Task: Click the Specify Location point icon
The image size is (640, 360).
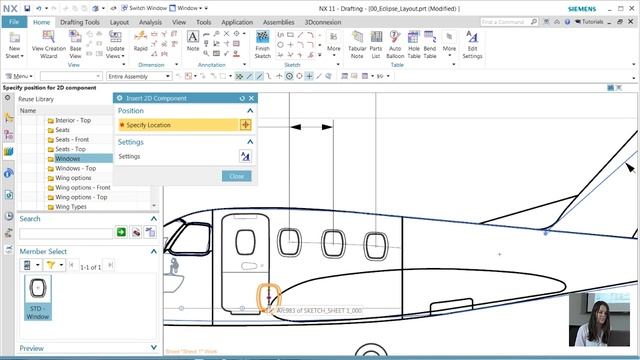Action: pyautogui.click(x=245, y=125)
